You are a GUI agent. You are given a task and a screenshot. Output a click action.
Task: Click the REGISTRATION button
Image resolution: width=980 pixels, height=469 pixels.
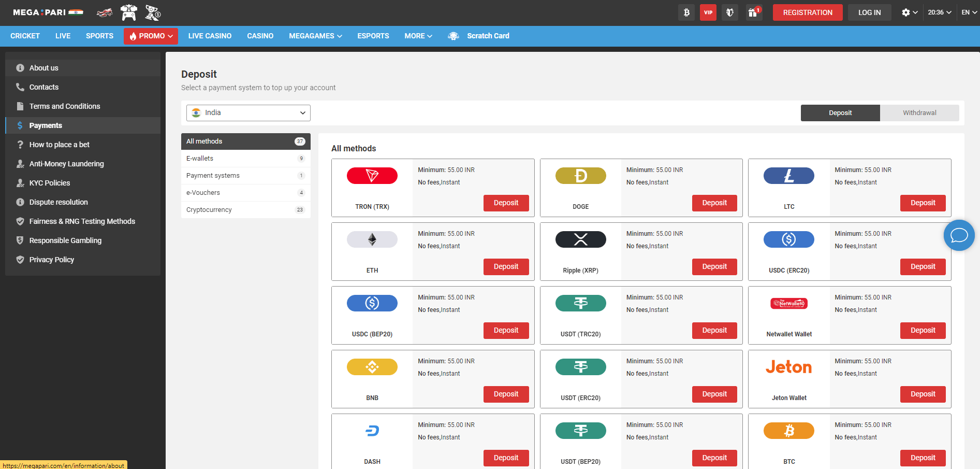coord(808,12)
